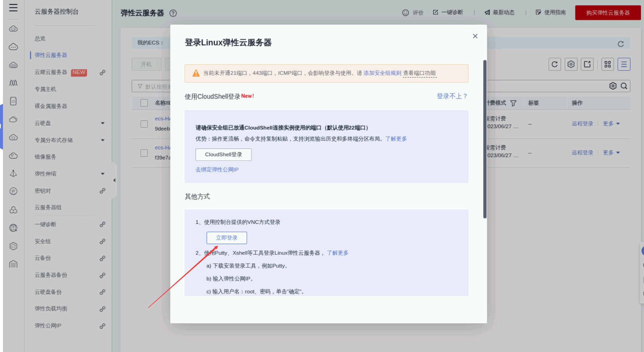644x352 pixels.
Task: Click the 云服务器控制台 sidebar title
Action: [57, 12]
